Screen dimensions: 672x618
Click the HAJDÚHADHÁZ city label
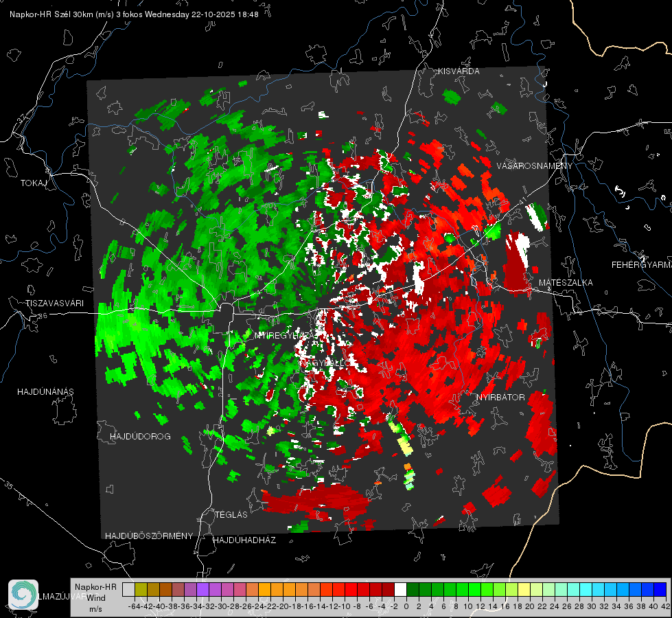coord(244,540)
